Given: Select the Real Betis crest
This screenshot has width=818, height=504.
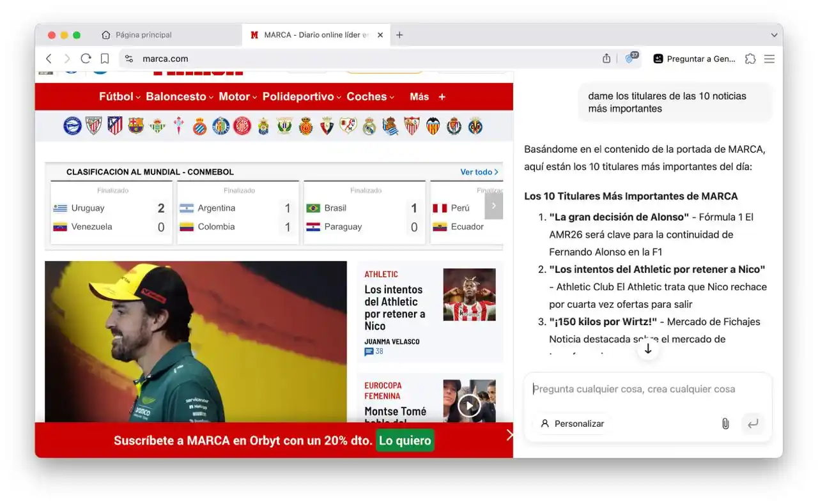Looking at the screenshot, I should pyautogui.click(x=158, y=125).
